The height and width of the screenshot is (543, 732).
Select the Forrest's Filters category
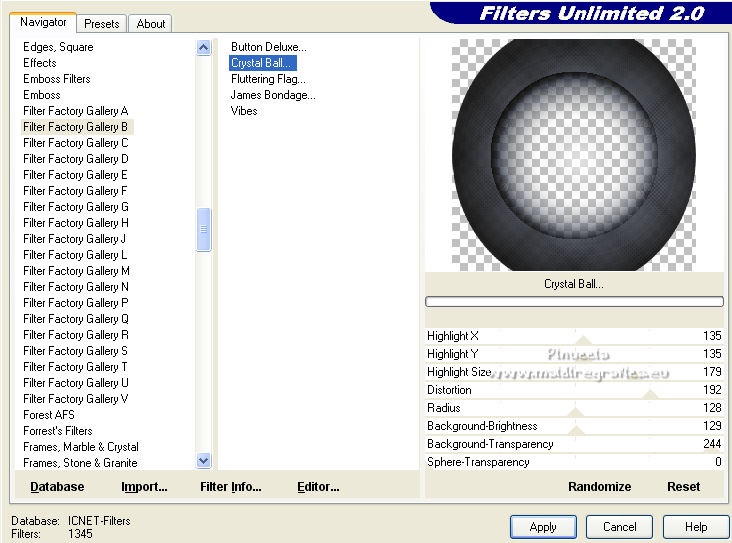58,431
